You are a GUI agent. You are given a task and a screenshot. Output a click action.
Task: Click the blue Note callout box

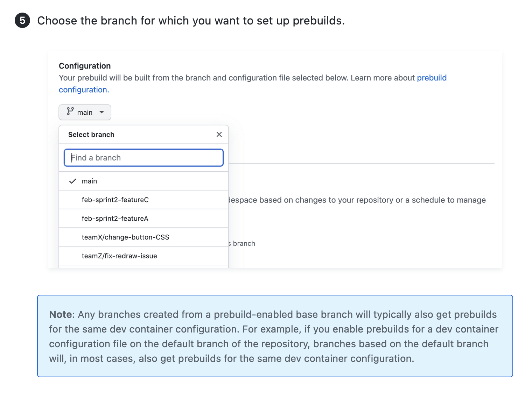(x=275, y=371)
